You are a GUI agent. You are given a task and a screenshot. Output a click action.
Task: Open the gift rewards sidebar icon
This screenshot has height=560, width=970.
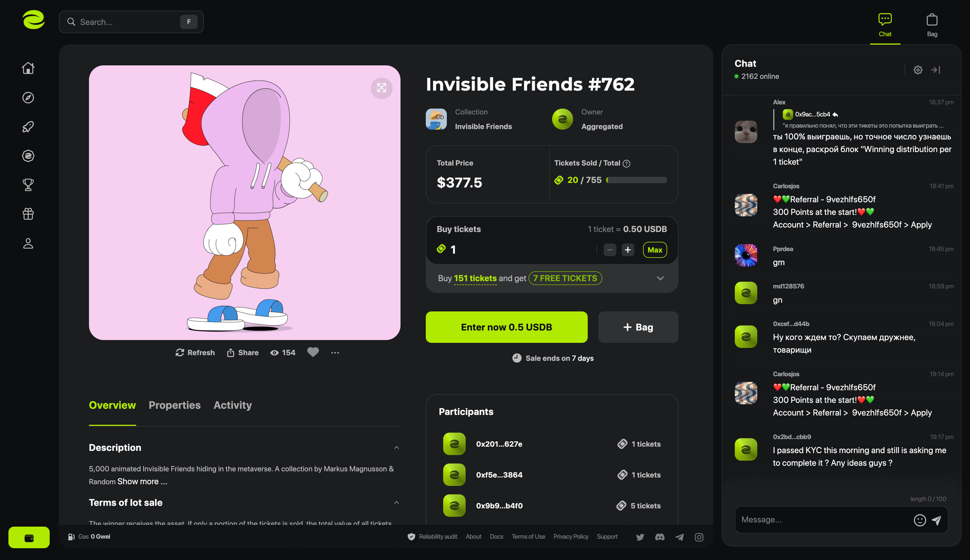28,214
